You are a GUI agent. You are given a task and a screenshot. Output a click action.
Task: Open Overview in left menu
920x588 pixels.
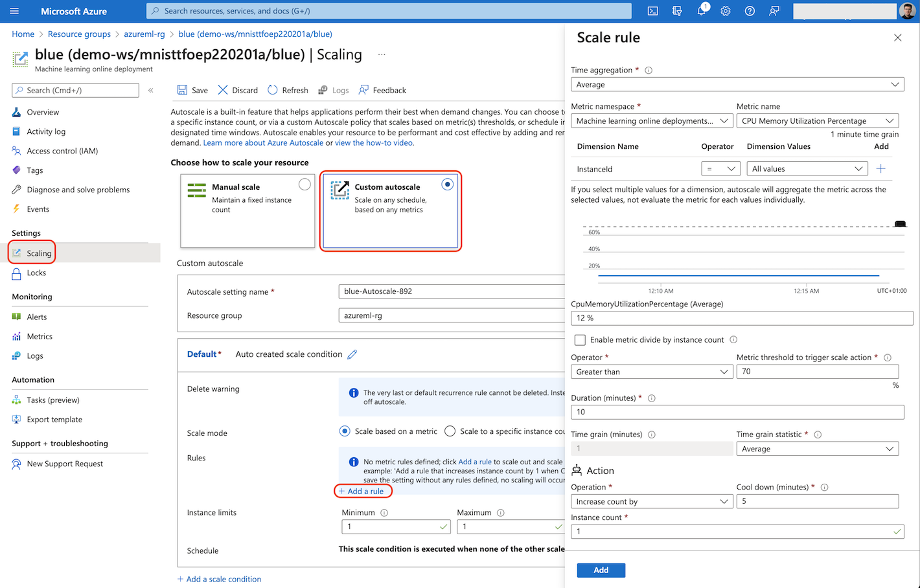43,112
